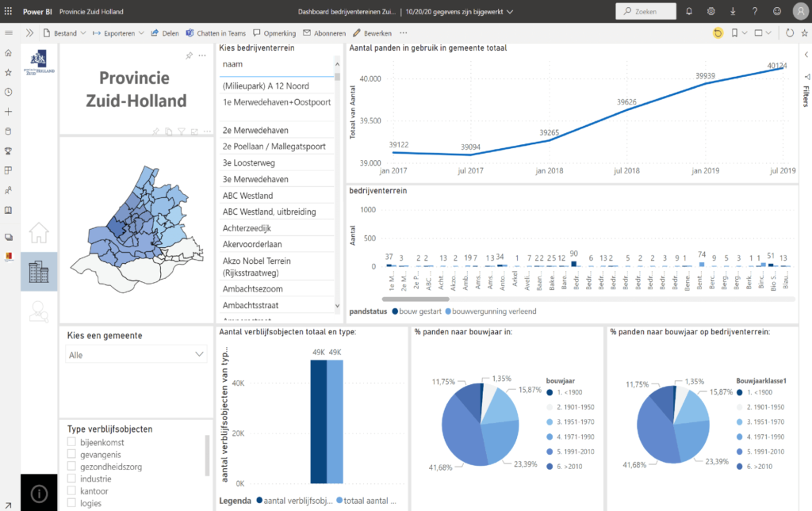Enable the bijeenkomst checkbox
This screenshot has height=511, width=812.
coord(71,443)
